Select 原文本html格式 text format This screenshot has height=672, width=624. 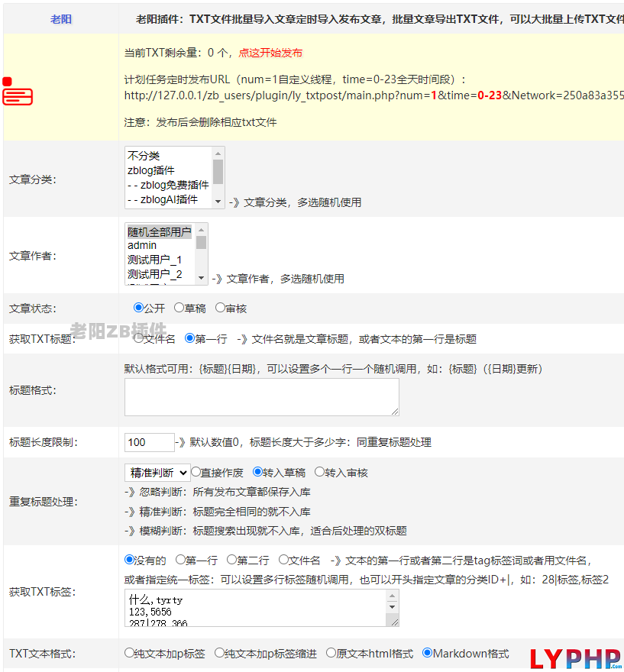tap(331, 653)
